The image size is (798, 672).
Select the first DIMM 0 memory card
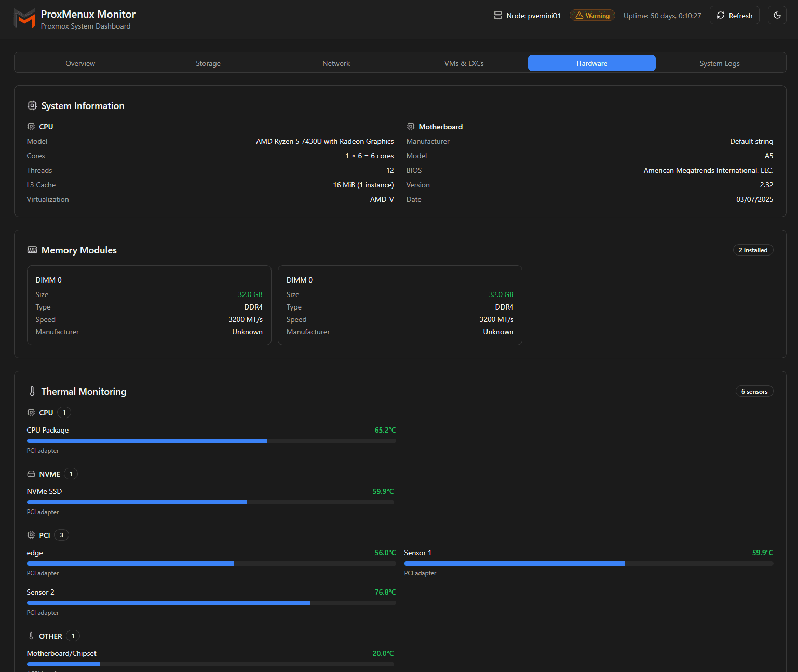[x=149, y=305]
